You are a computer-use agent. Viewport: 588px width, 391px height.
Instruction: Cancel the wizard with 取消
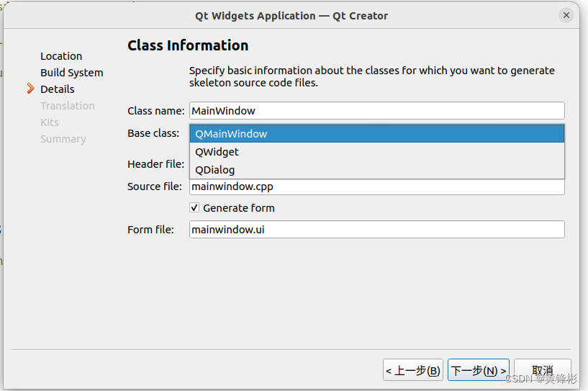pyautogui.click(x=542, y=370)
